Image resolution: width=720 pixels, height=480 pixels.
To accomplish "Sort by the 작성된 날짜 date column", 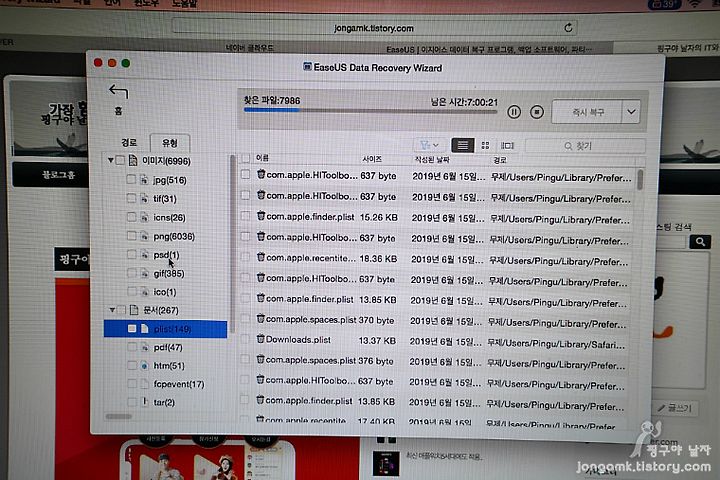I will 432,159.
